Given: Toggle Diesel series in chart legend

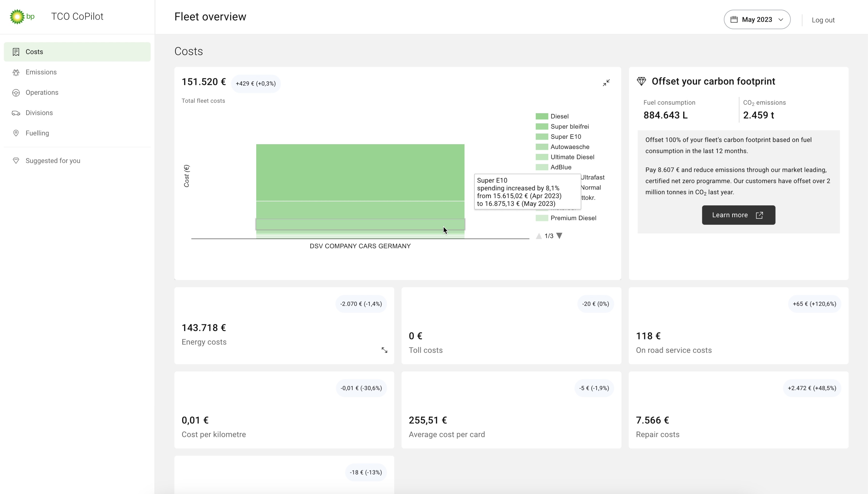Looking at the screenshot, I should (x=559, y=116).
